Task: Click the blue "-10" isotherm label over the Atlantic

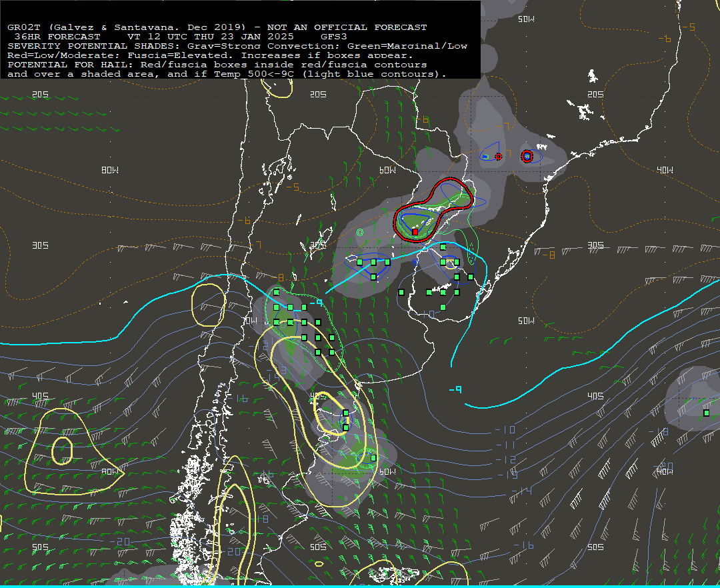Action: [x=505, y=430]
